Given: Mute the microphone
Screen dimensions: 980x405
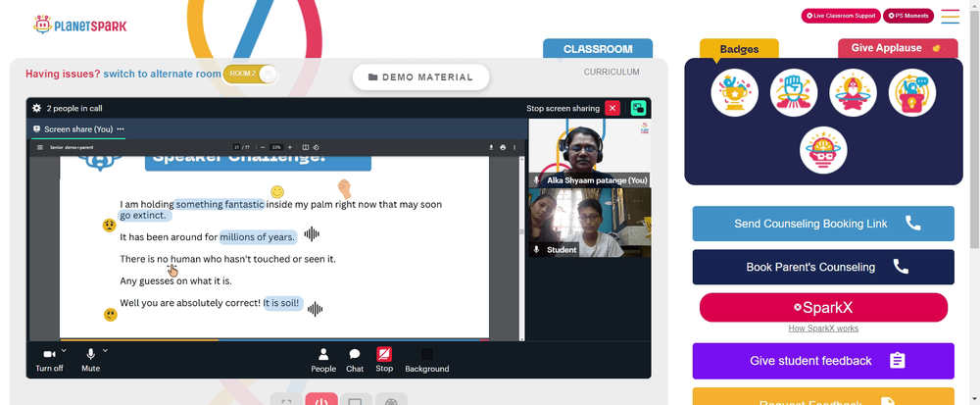Looking at the screenshot, I should tap(90, 360).
